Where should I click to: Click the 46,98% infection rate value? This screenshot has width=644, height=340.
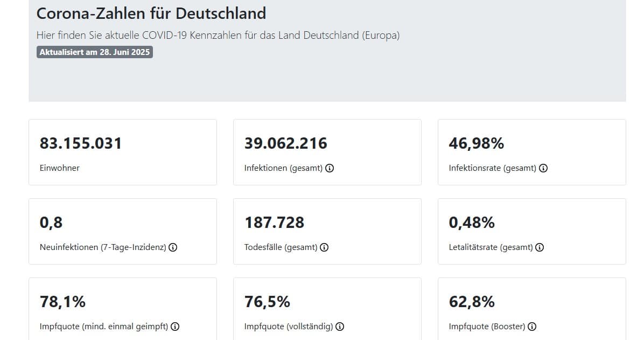(476, 143)
